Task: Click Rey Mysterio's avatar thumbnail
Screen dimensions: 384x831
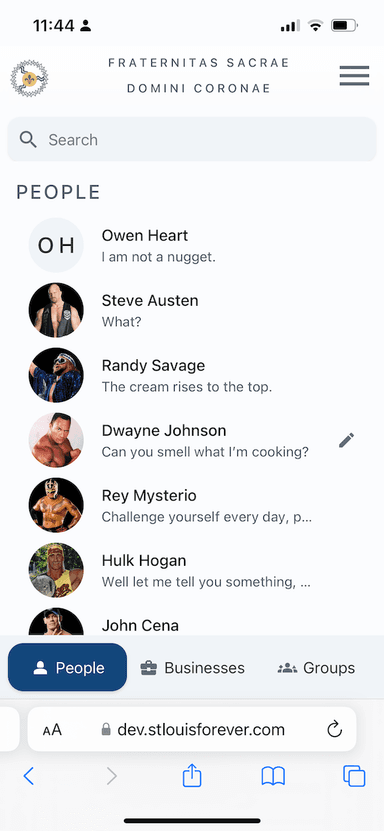Action: pos(56,505)
